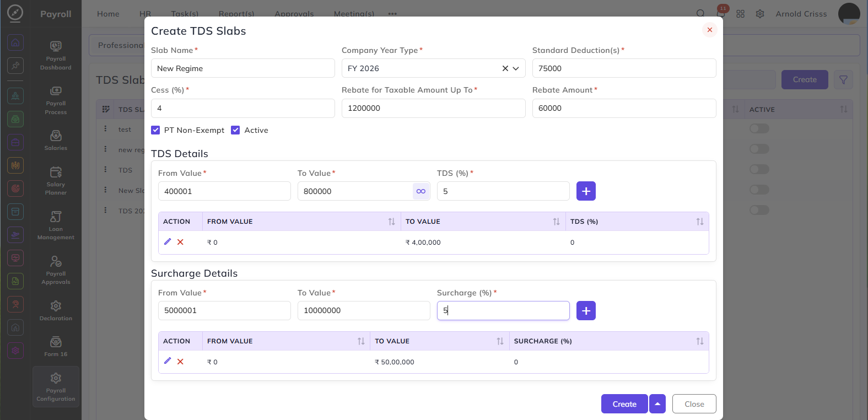This screenshot has width=868, height=420.
Task: Sort TDS table by To Value column
Action: (x=556, y=222)
